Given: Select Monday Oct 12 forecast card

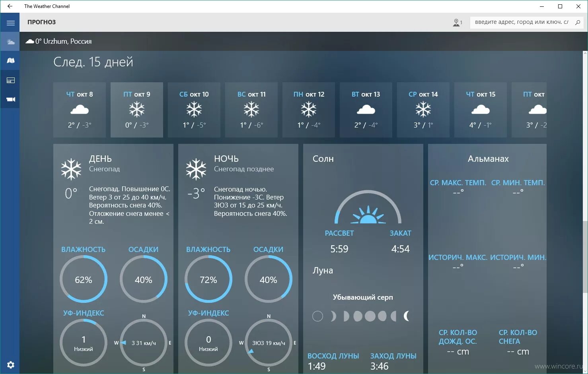Looking at the screenshot, I should 309,110.
